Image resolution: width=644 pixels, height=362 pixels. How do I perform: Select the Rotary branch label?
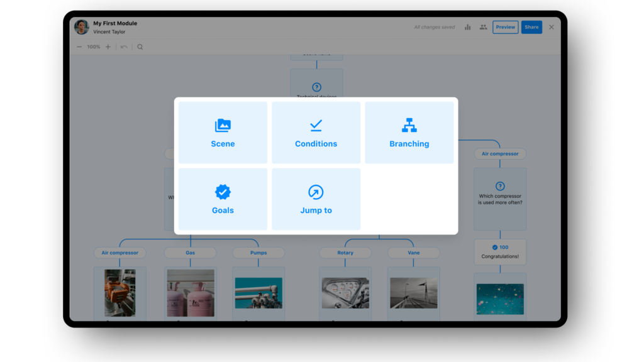[x=345, y=253]
